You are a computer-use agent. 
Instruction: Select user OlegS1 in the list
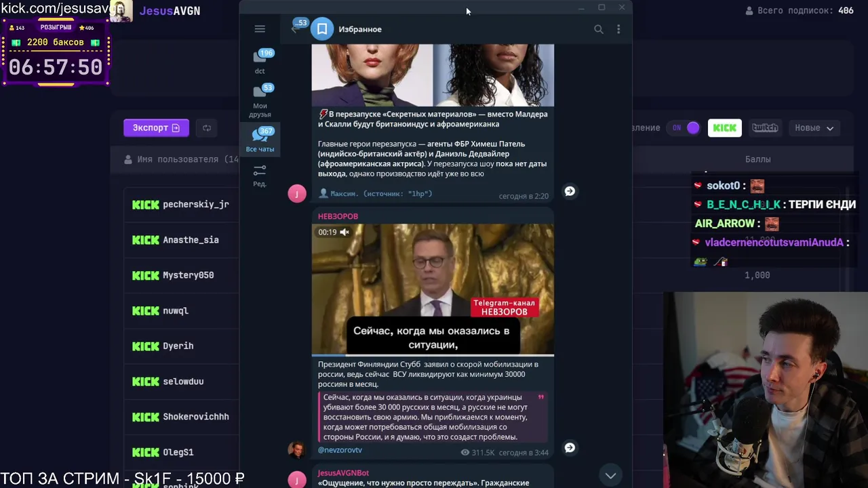pos(178,452)
